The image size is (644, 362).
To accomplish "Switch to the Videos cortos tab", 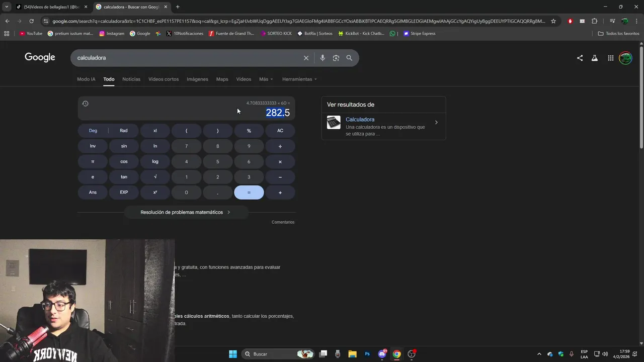I will tap(164, 79).
